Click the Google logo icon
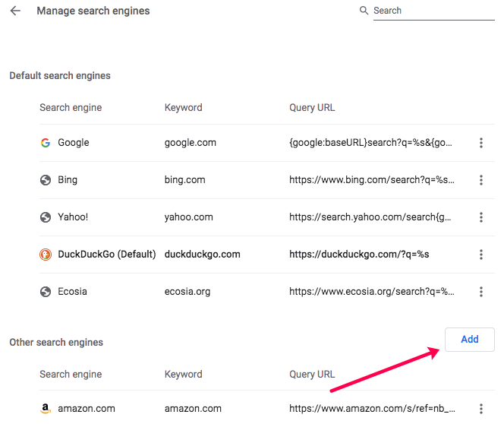The width and height of the screenshot is (504, 424). [x=46, y=143]
